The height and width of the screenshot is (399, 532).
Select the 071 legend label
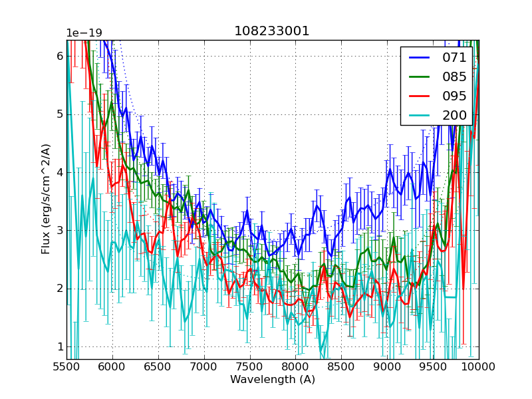(454, 57)
